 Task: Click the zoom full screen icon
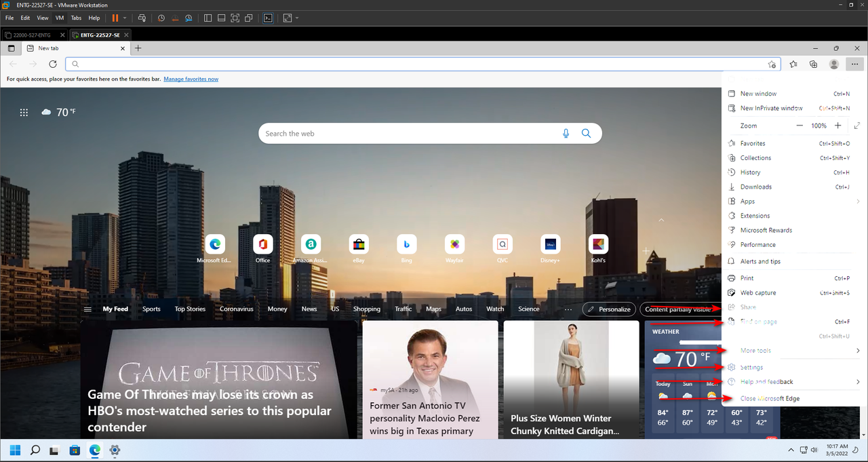point(857,126)
